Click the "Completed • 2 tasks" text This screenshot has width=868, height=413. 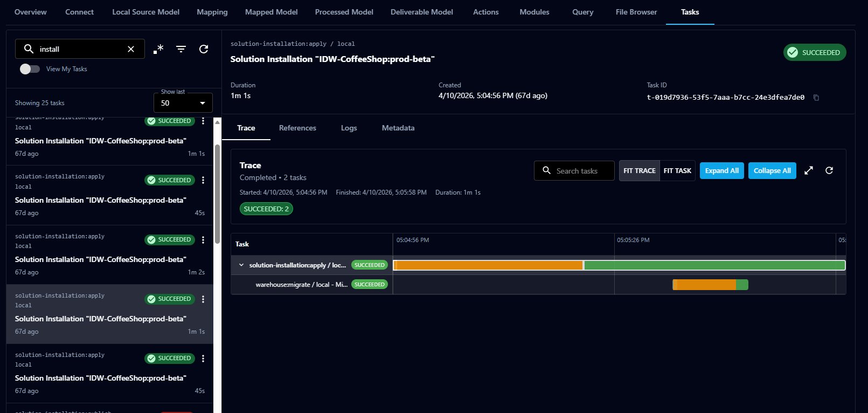tap(273, 177)
